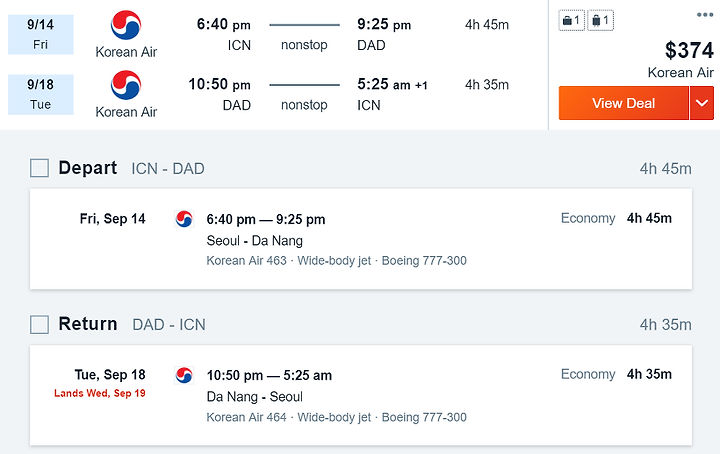Viewport: 720px width, 454px height.
Task: Click Korean Air logo on 9/18 flight
Action: pos(126,85)
